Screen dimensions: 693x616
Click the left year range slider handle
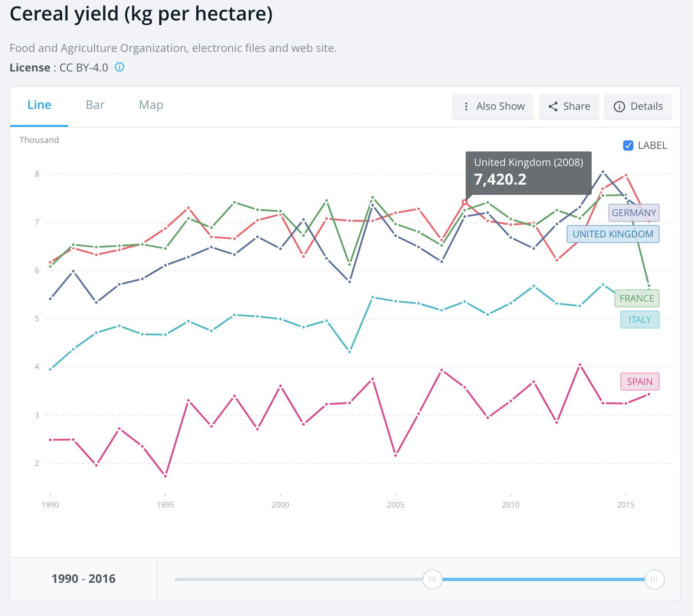(x=432, y=579)
